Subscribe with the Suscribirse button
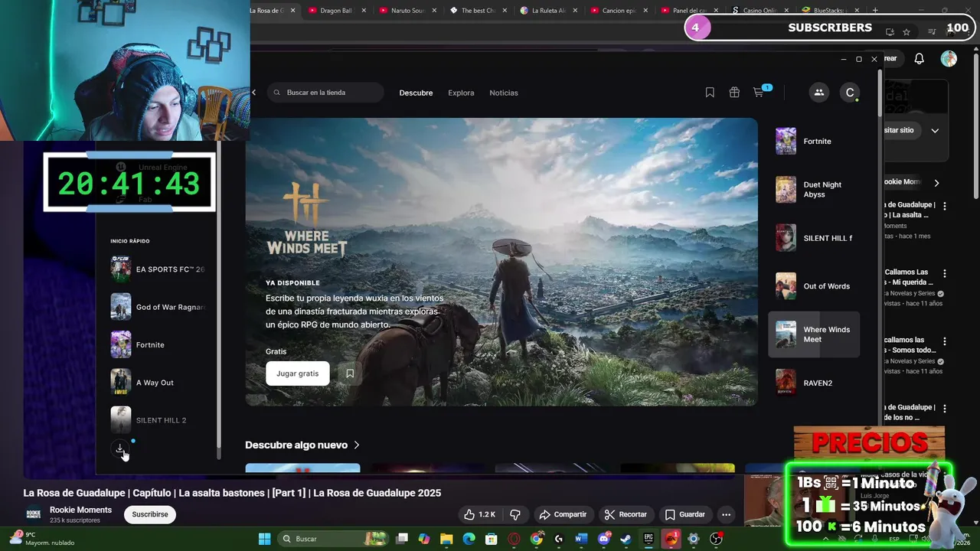Viewport: 980px width, 551px height. pos(150,514)
